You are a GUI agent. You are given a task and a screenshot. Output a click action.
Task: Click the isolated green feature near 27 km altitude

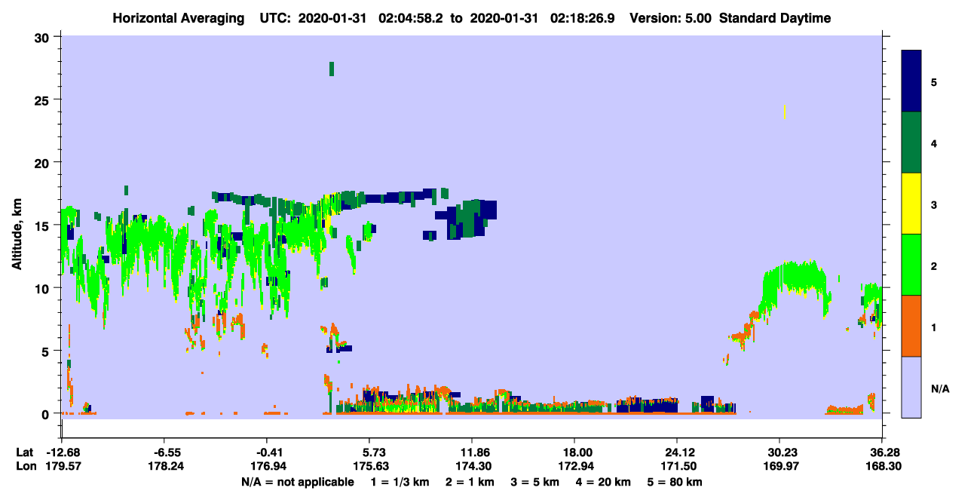[332, 69]
